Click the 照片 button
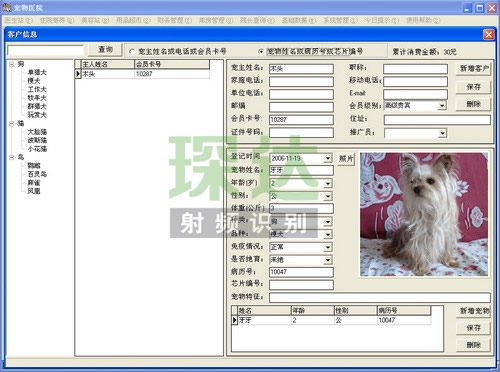Image resolution: width=500 pixels, height=372 pixels. pyautogui.click(x=346, y=159)
